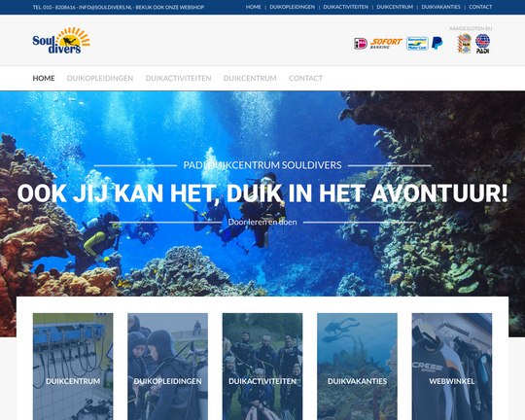Open DUIKACTIVITEITEN in the top blue bar

(345, 7)
